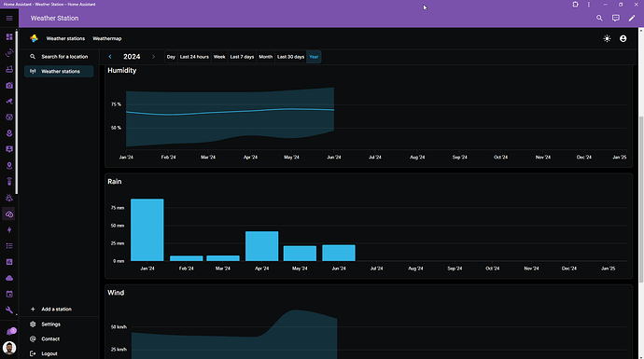The image size is (644, 359).
Task: Open the camera icon in sidebar
Action: tap(9, 86)
